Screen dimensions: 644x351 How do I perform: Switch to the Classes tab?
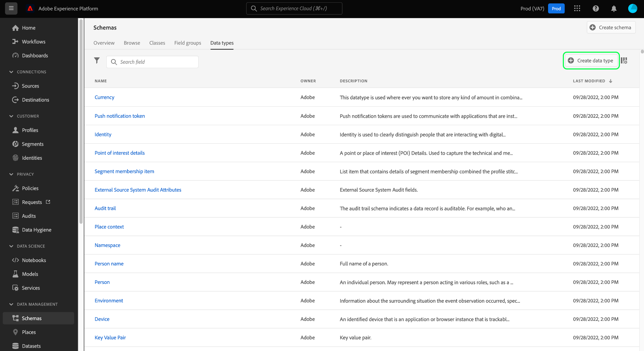[157, 43]
